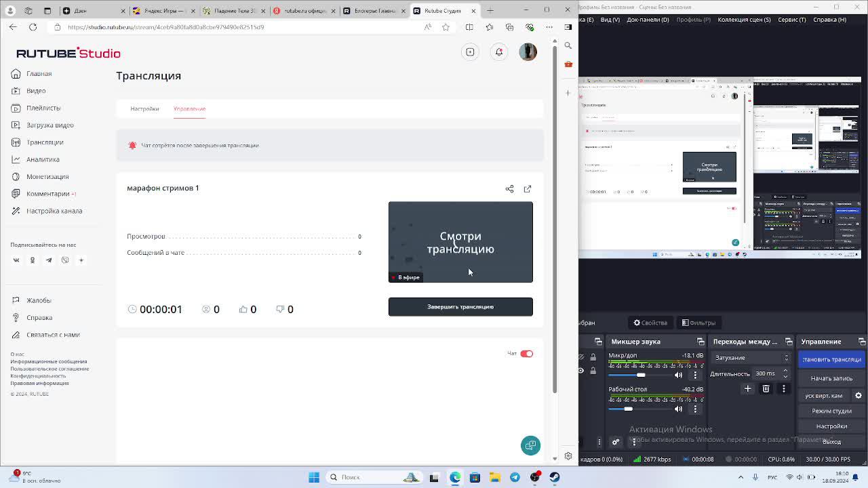The image size is (868, 488).
Task: Switch to the Яндекс Игры browser tab
Action: 163,11
